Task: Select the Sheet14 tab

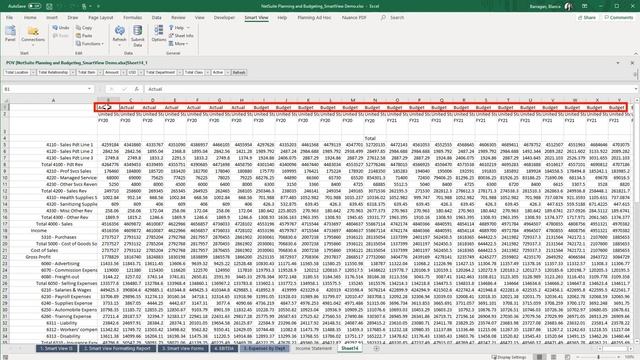Action: (350, 348)
